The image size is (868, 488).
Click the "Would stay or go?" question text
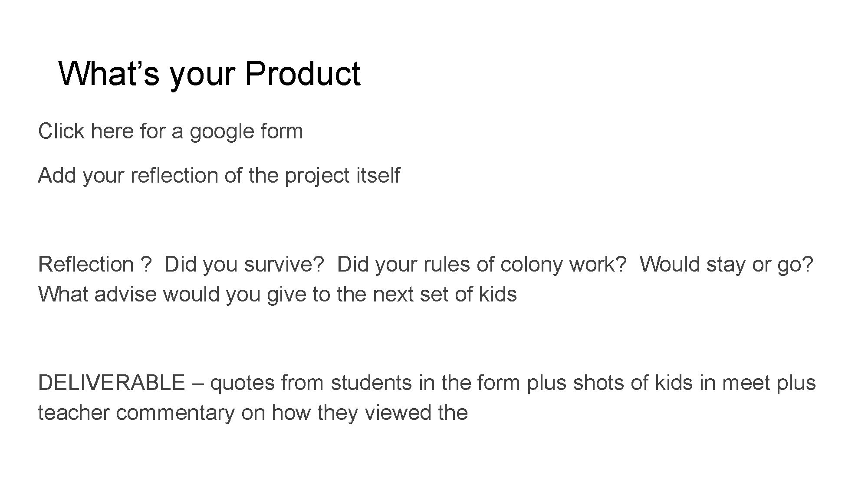pos(727,265)
